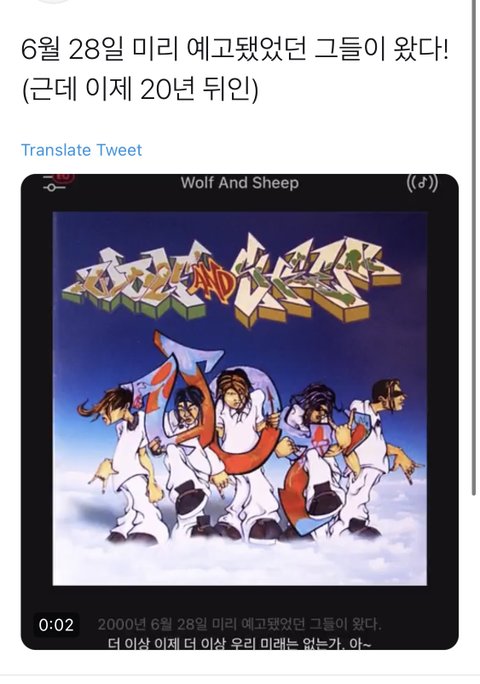Click the Translate Tweet link
Viewport: 480px width, 684px height.
pos(82,150)
